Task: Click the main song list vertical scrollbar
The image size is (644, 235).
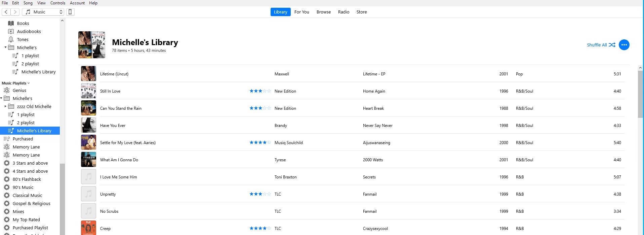Action: click(640, 94)
